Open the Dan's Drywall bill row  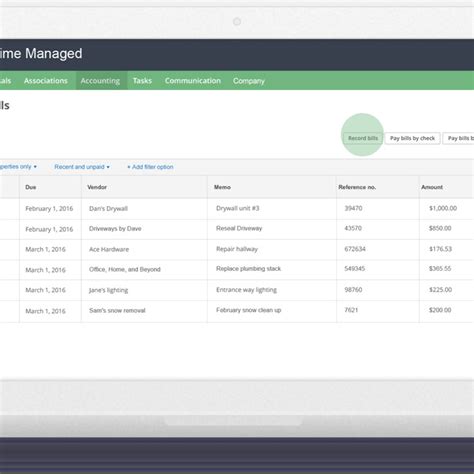tap(237, 209)
